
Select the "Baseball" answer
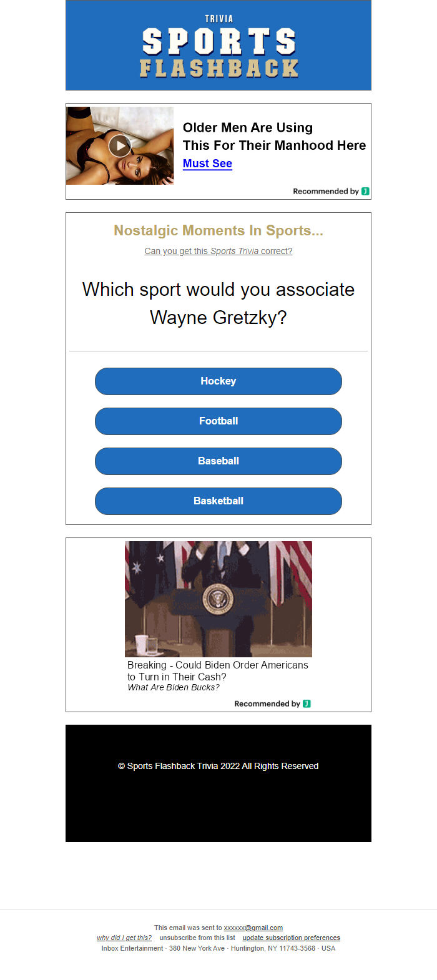pos(218,461)
